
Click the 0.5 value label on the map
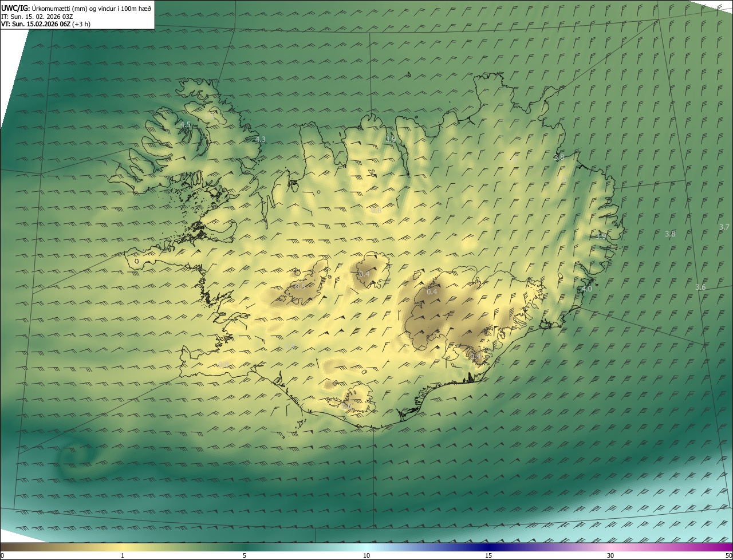coord(299,286)
